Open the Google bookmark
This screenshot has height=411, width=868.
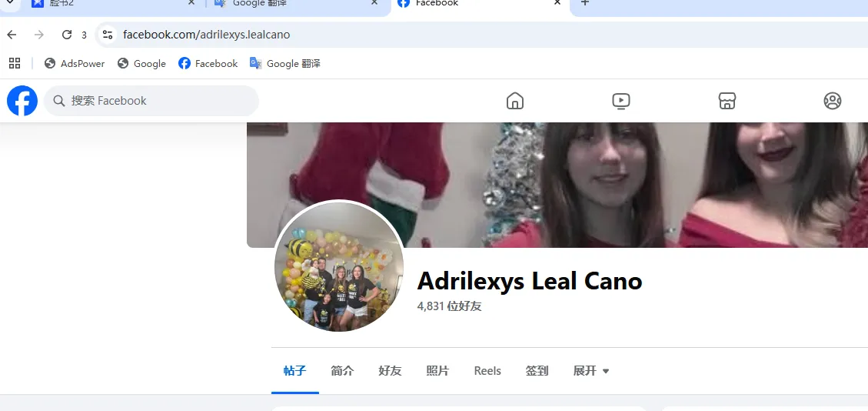pos(141,64)
